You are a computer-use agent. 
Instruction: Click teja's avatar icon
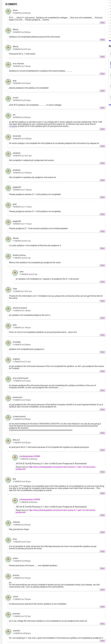pyautogui.click(x=9, y=480)
